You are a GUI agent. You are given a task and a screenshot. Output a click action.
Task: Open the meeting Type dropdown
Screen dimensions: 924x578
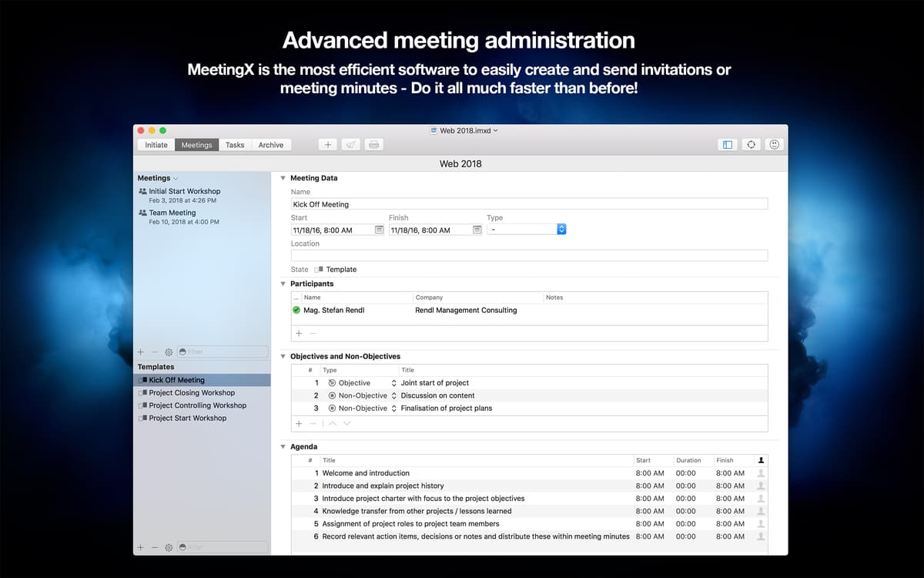click(x=561, y=230)
